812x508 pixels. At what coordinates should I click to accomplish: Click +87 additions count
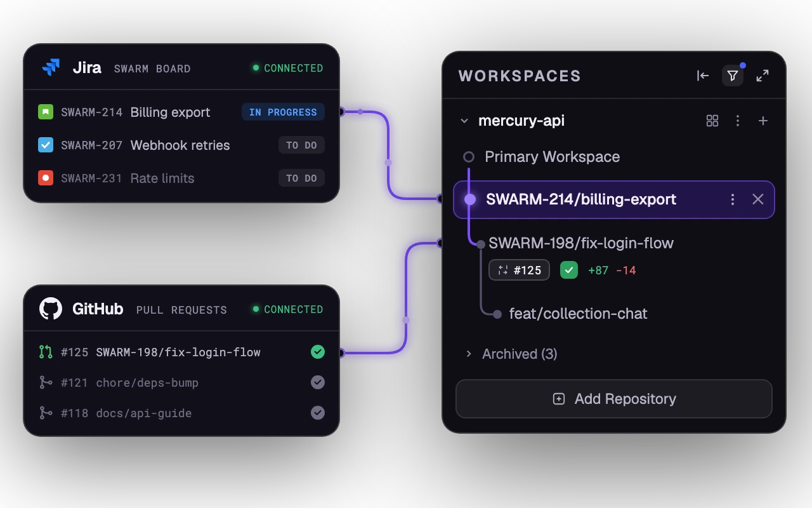[598, 271]
